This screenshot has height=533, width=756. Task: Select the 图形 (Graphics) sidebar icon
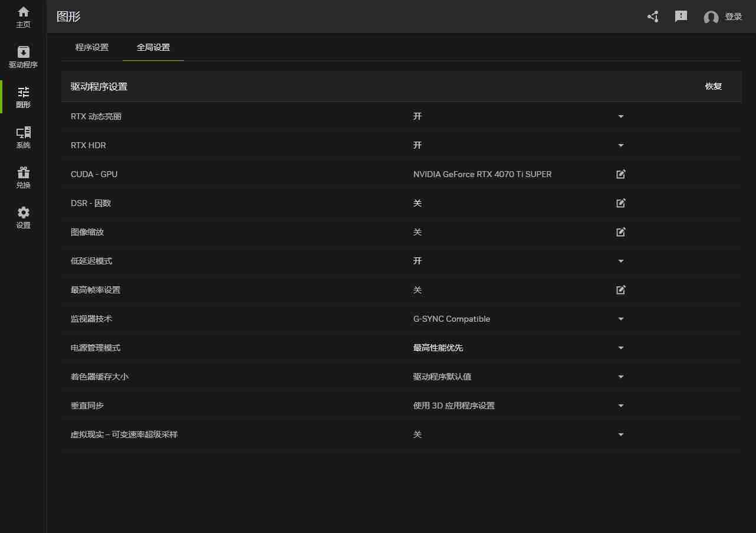tap(23, 96)
